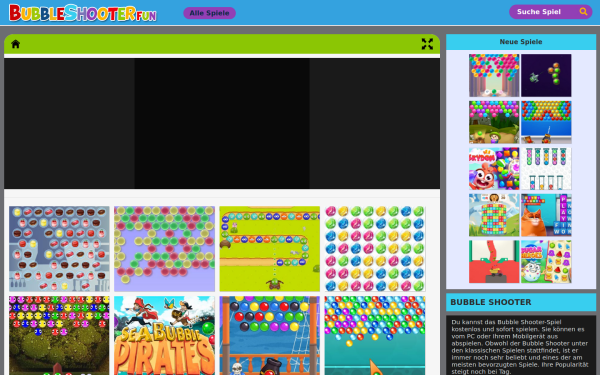Open the pink-blue hexagon bubbles sidebar game

click(x=494, y=75)
